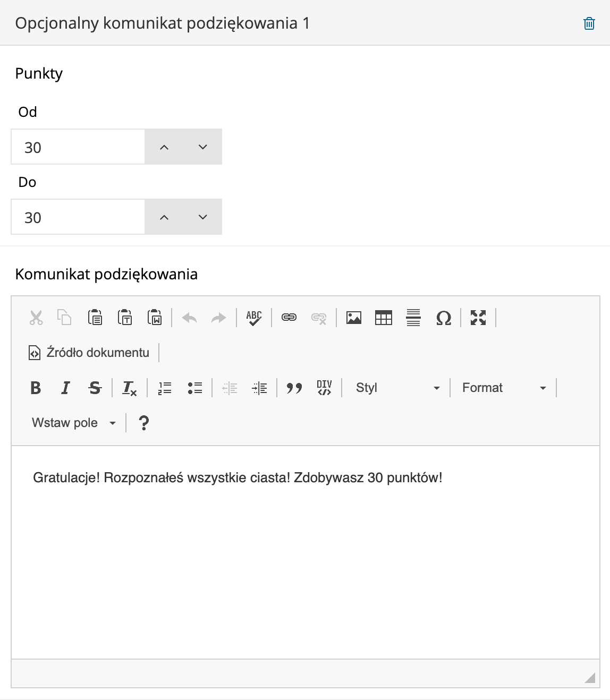This screenshot has height=700, width=610.
Task: Click the 'Punkty' label
Action: (x=39, y=73)
